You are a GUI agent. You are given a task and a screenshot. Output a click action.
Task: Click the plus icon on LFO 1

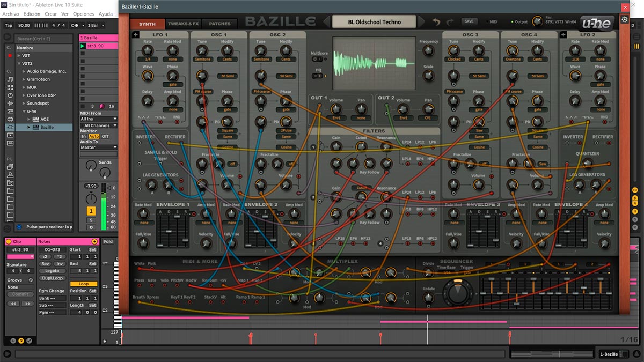(x=136, y=35)
